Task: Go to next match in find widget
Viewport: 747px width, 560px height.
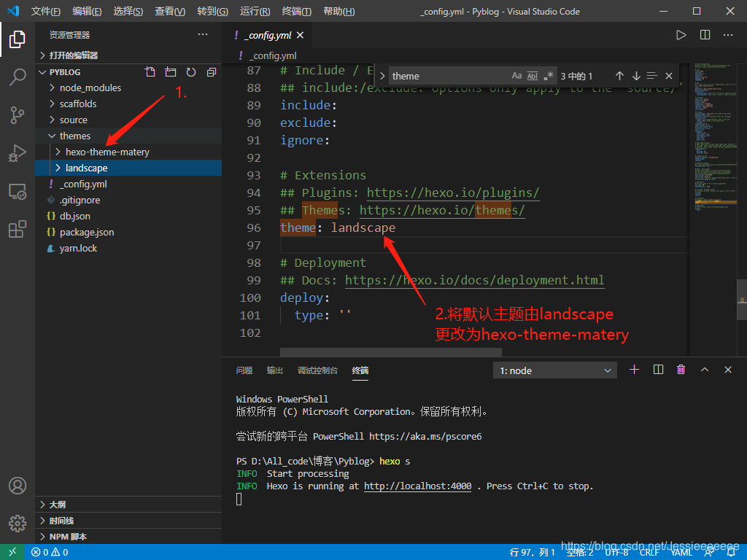Action: pyautogui.click(x=636, y=76)
